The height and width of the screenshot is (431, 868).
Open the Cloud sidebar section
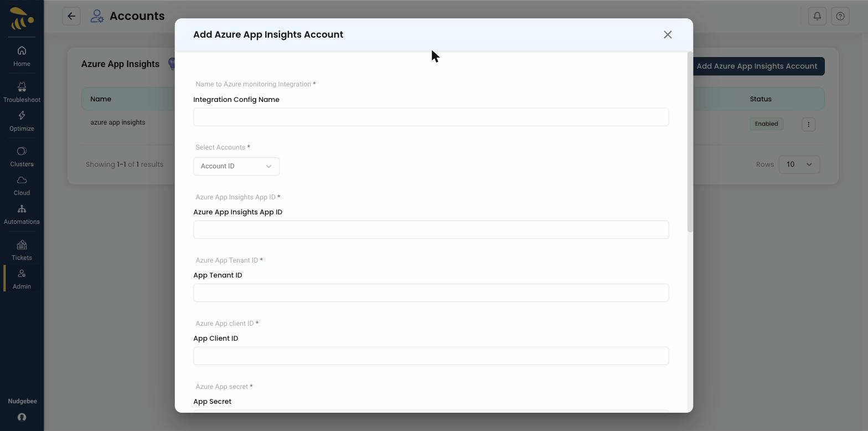pos(22,186)
